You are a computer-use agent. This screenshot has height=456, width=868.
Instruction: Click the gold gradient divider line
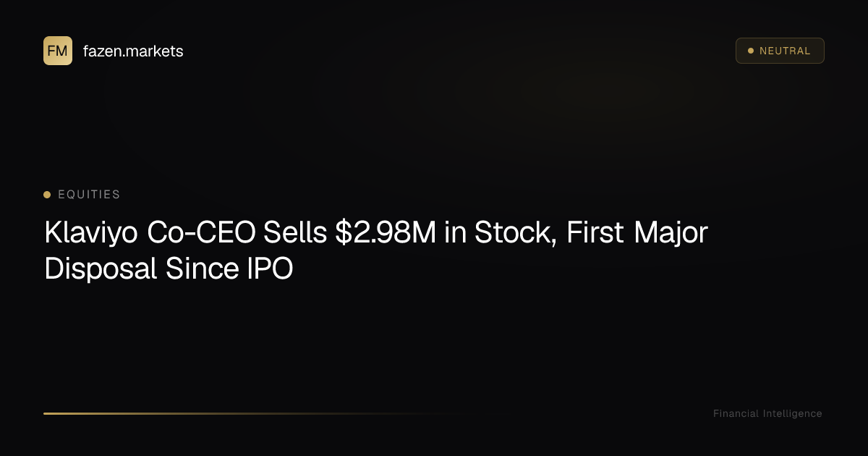pos(253,413)
